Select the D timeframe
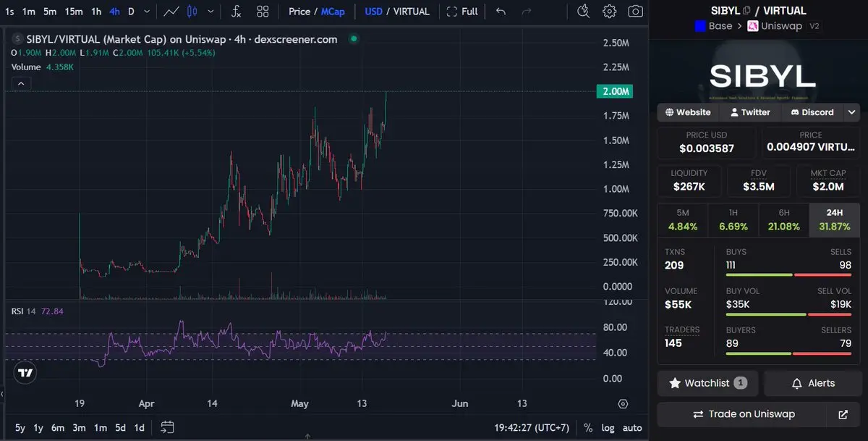Viewport: 868px width, 441px height. [x=131, y=12]
